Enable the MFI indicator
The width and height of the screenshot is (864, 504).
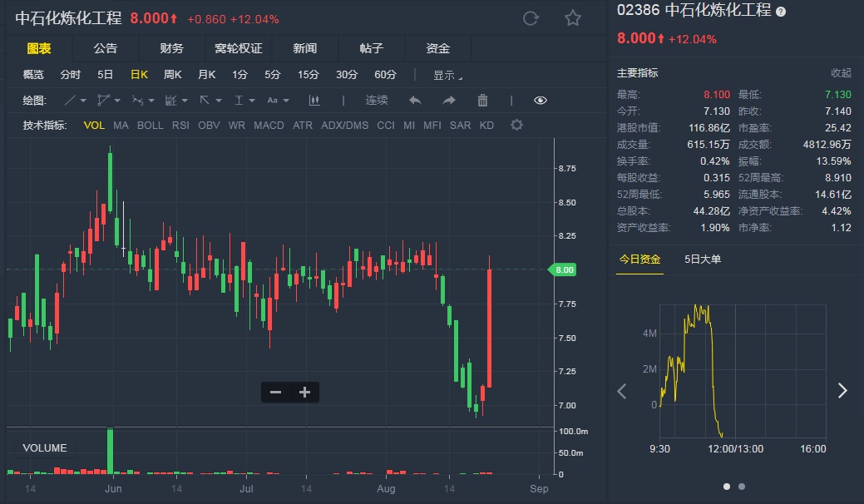(x=432, y=125)
